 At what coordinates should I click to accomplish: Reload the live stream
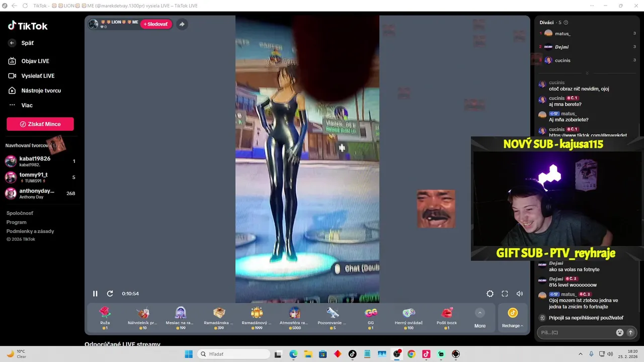click(x=110, y=294)
